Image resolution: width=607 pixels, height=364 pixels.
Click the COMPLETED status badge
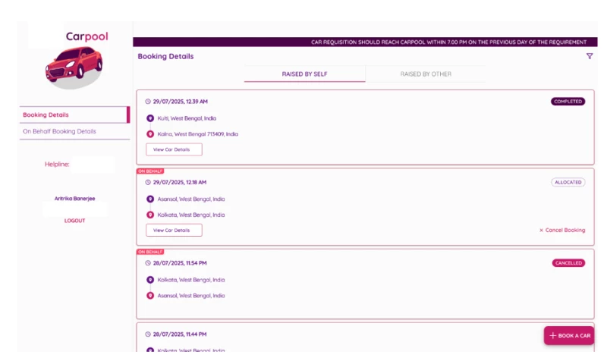click(x=568, y=102)
